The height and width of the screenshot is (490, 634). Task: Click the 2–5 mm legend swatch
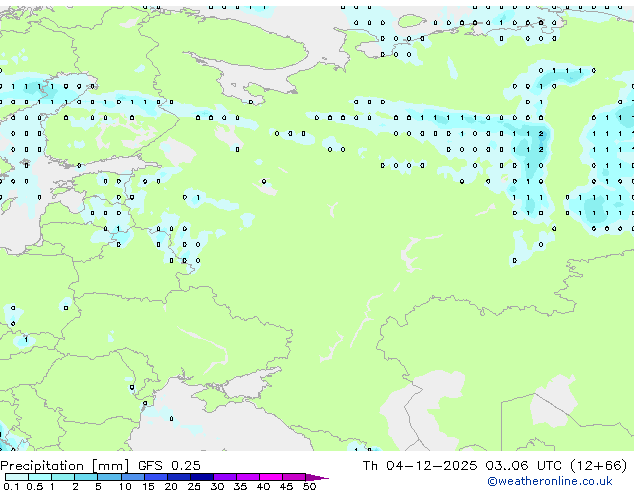[x=86, y=477]
